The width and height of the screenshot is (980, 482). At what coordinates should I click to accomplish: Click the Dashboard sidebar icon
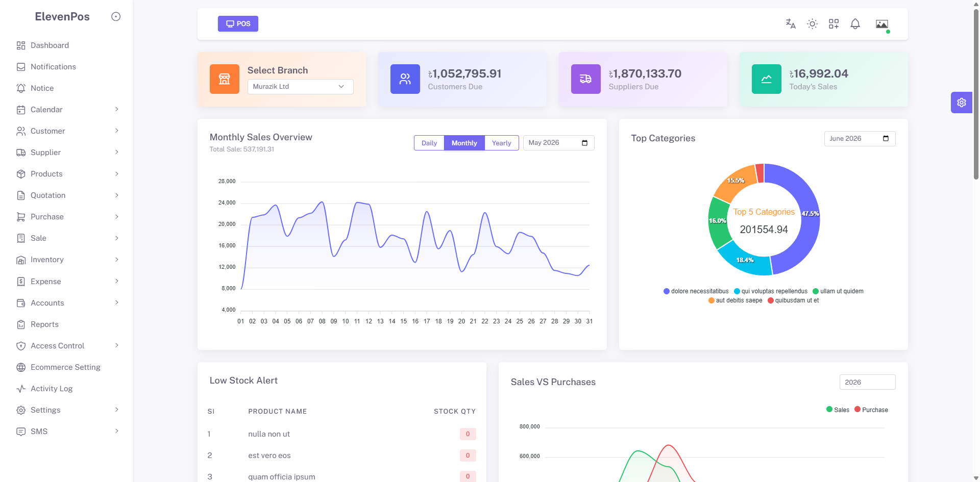21,45
